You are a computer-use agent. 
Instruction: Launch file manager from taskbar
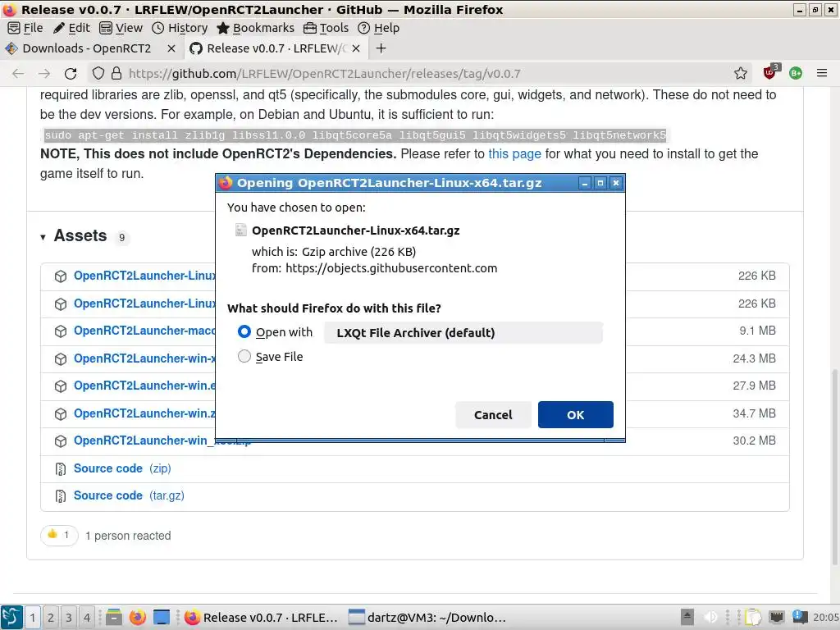click(113, 617)
